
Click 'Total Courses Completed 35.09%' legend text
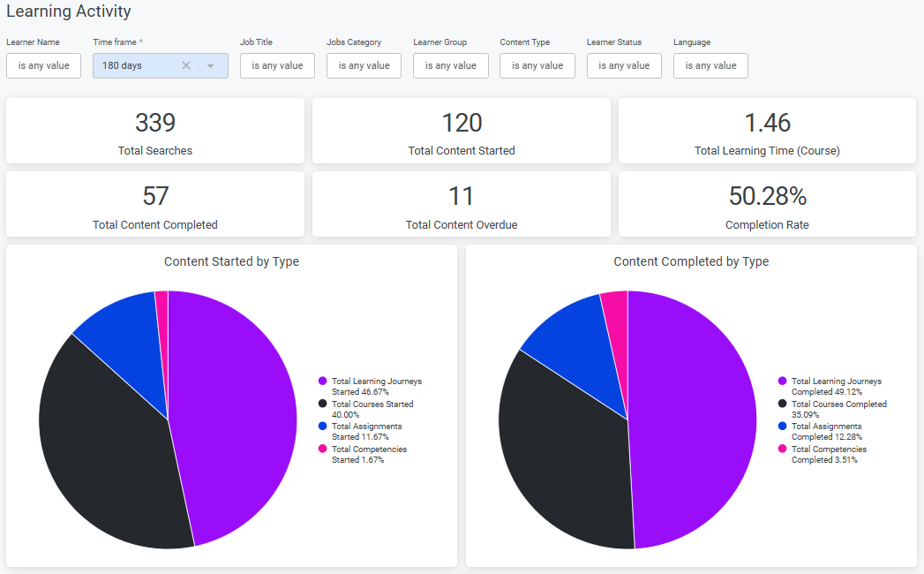point(838,410)
